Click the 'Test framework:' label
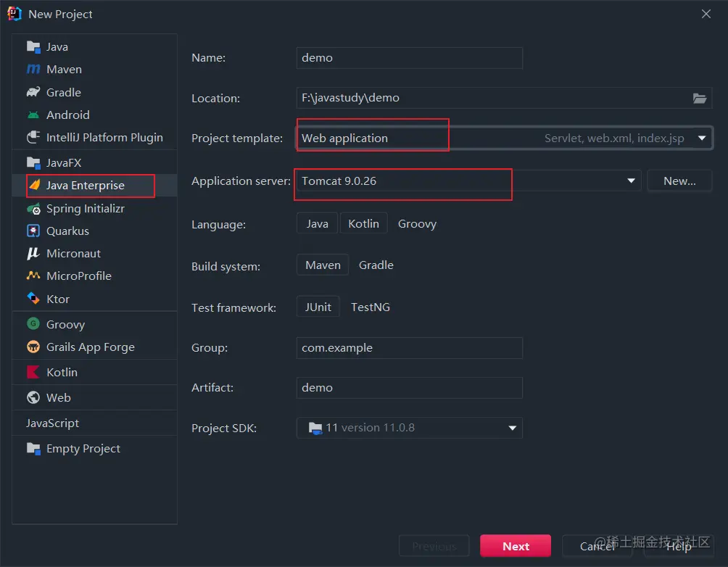This screenshot has height=567, width=728. 233,308
